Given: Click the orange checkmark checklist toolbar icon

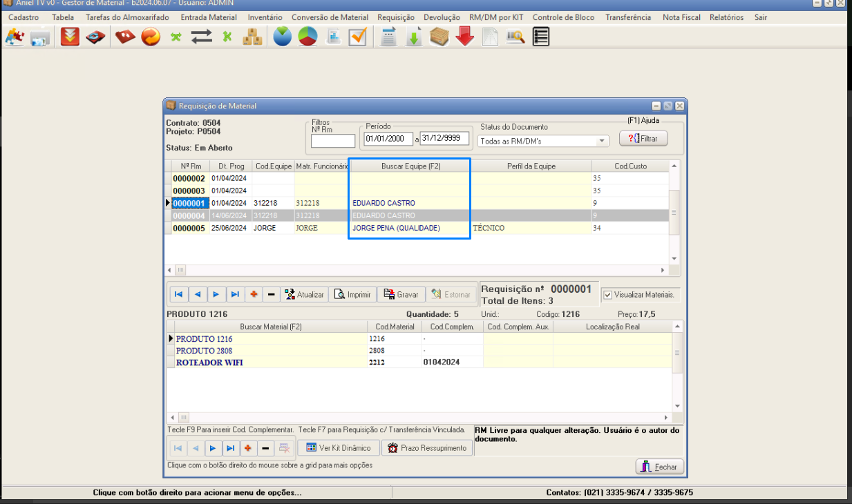Looking at the screenshot, I should (357, 37).
